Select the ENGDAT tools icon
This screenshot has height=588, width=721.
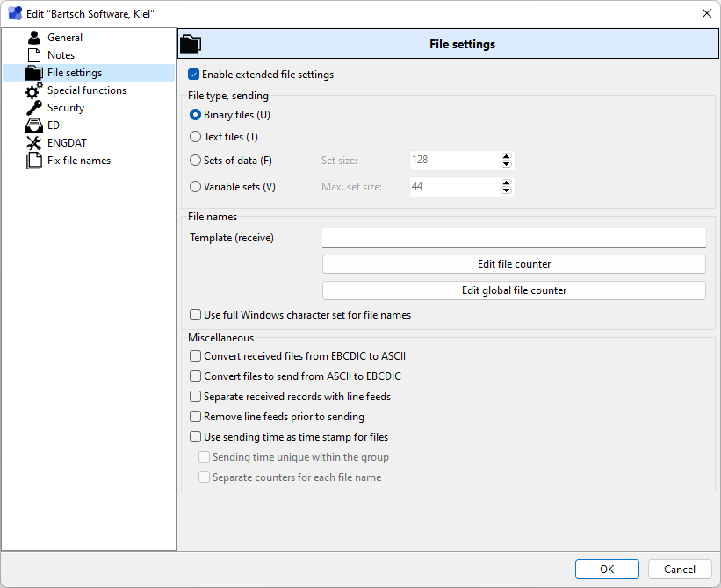pyautogui.click(x=33, y=143)
